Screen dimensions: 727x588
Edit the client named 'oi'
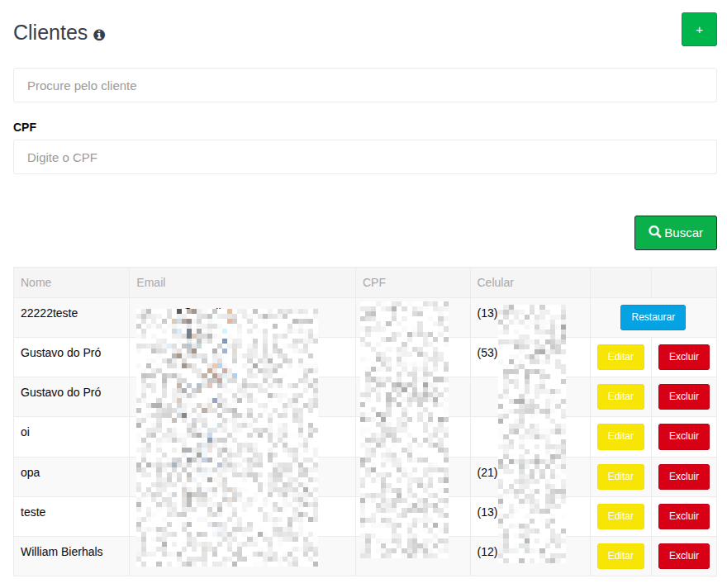pos(620,437)
